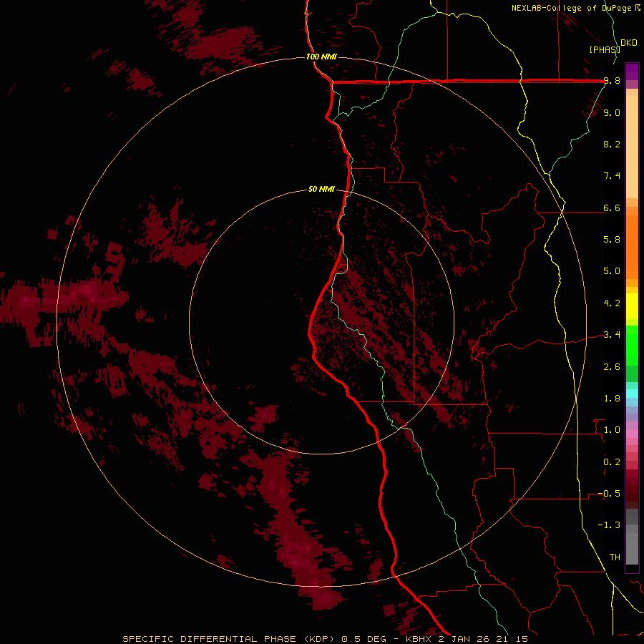The width and height of the screenshot is (644, 644).
Task: Click the 1.0 scale value
Action: (x=612, y=430)
